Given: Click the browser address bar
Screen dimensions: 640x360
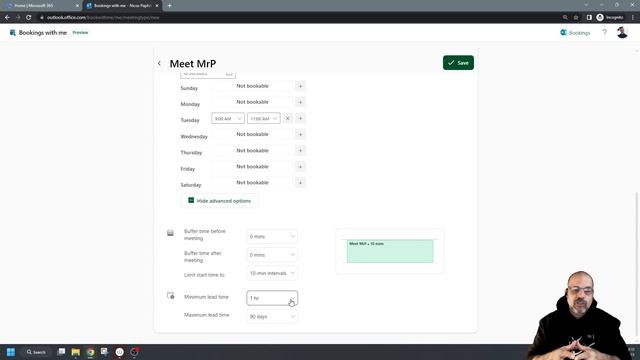Looking at the screenshot, I should click(298, 18).
